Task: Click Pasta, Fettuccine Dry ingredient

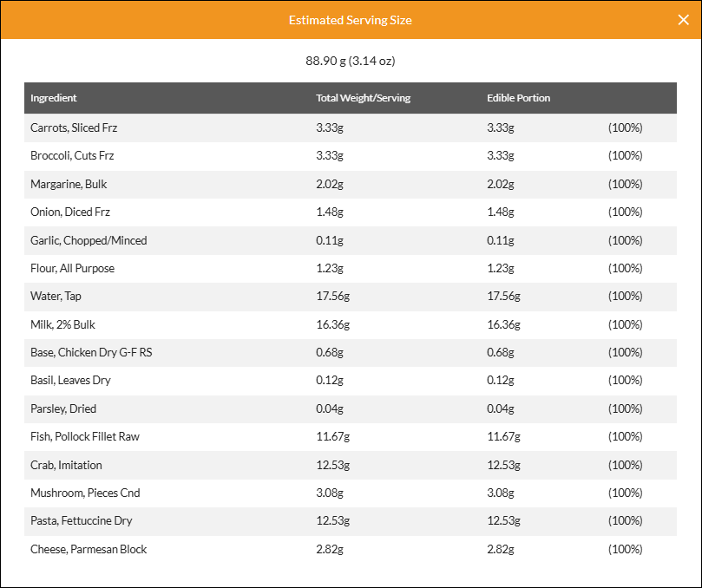Action: pyautogui.click(x=81, y=521)
